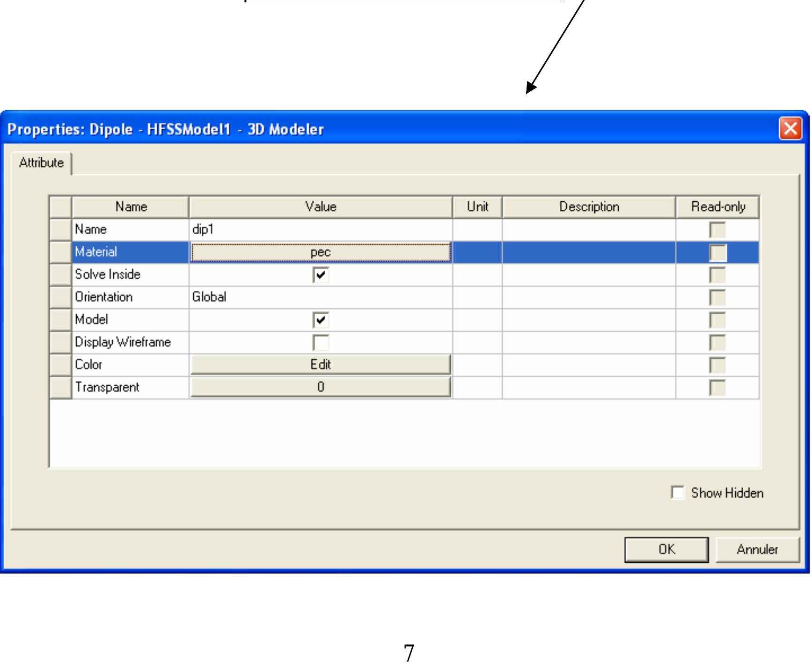Image resolution: width=812 pixels, height=670 pixels.
Task: Edit the dip1 name field
Action: 321,229
